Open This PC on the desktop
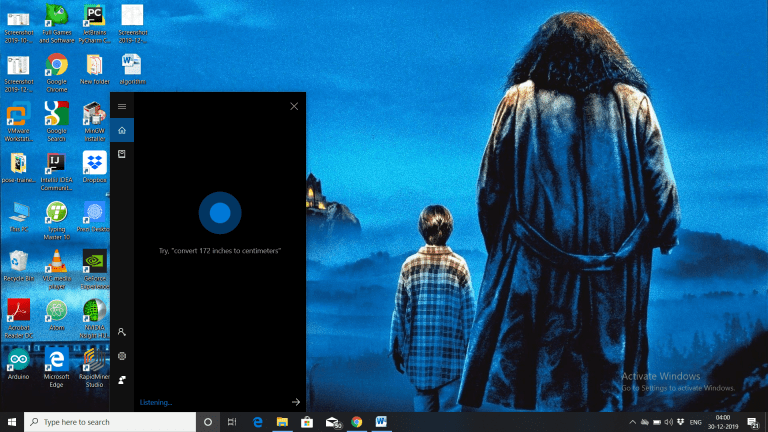This screenshot has width=768, height=432. [19, 216]
